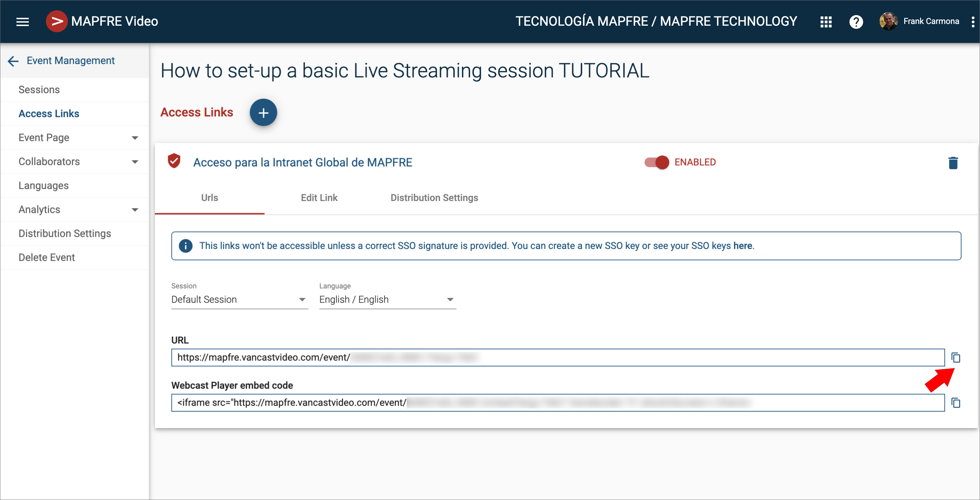Follow the SSO keys 'here' link
The height and width of the screenshot is (500, 980).
point(742,246)
